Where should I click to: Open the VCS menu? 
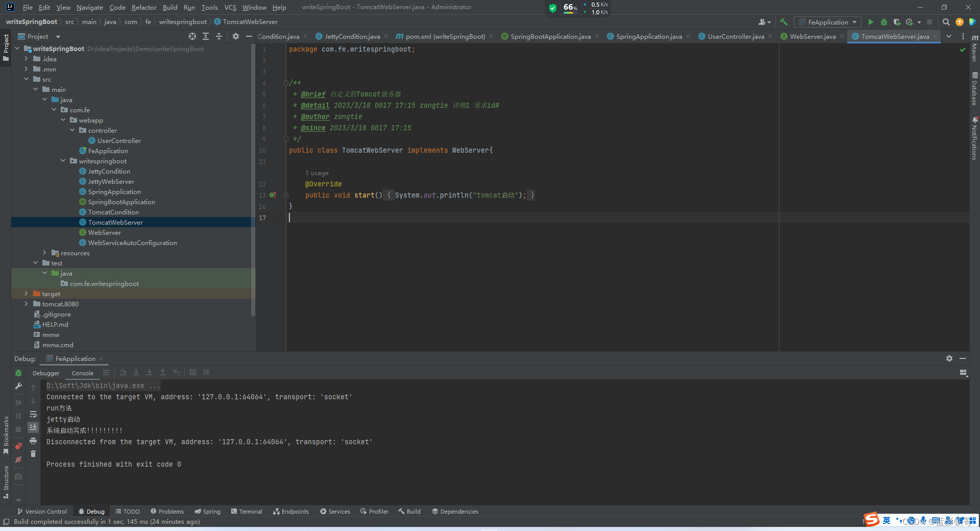tap(230, 7)
